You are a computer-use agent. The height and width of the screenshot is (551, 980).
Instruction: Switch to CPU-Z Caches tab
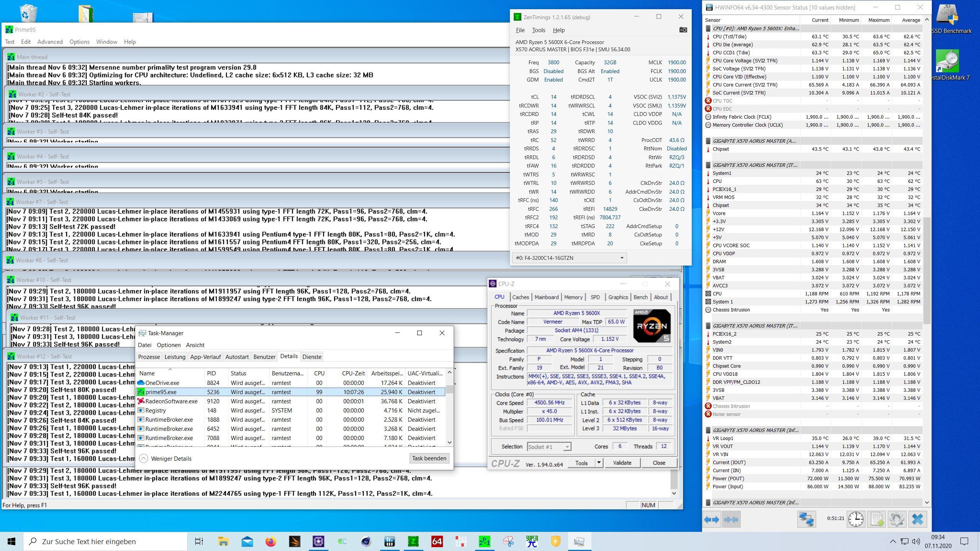click(x=520, y=297)
